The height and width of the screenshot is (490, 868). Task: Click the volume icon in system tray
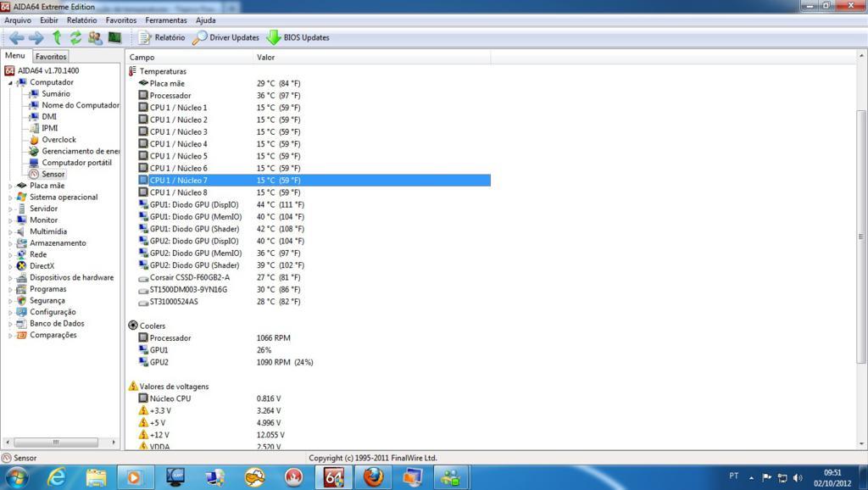point(798,478)
